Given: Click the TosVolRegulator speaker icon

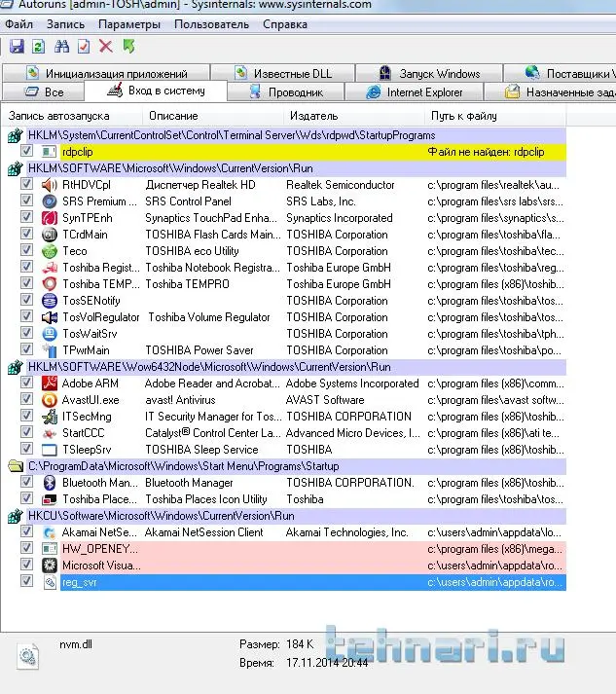Looking at the screenshot, I should click(49, 317).
